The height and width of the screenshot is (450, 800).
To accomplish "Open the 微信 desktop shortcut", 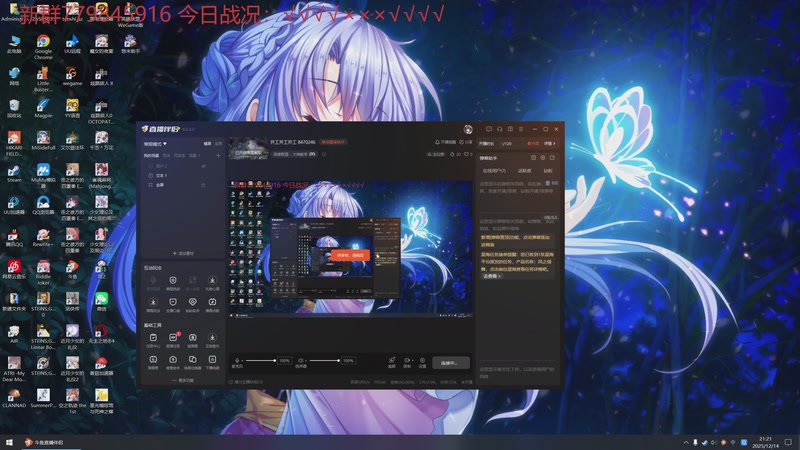I will [102, 302].
